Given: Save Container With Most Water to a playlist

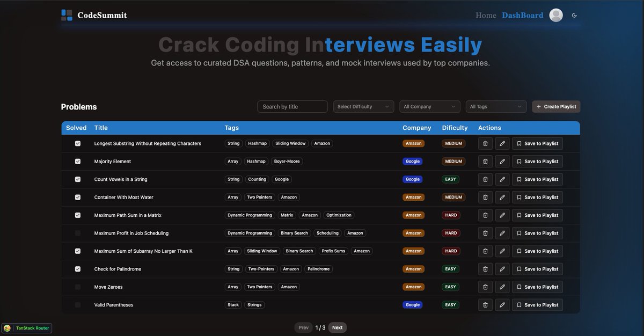Looking at the screenshot, I should [537, 197].
